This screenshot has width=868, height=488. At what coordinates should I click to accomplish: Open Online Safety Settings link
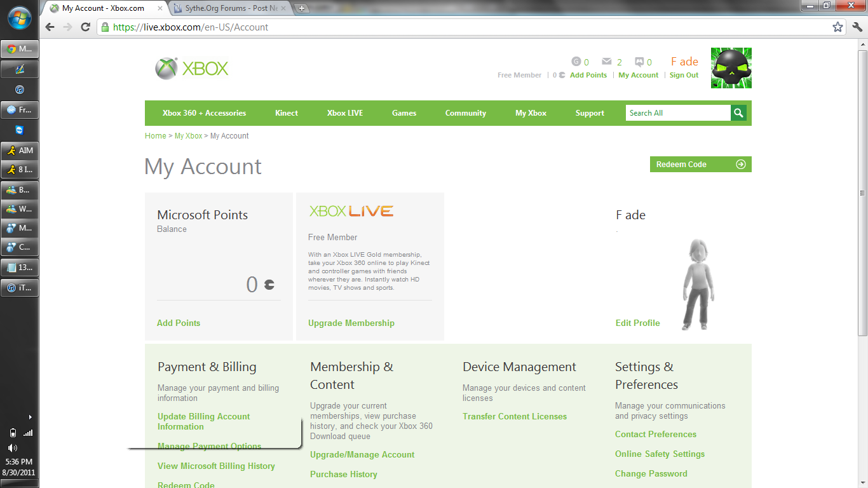660,454
